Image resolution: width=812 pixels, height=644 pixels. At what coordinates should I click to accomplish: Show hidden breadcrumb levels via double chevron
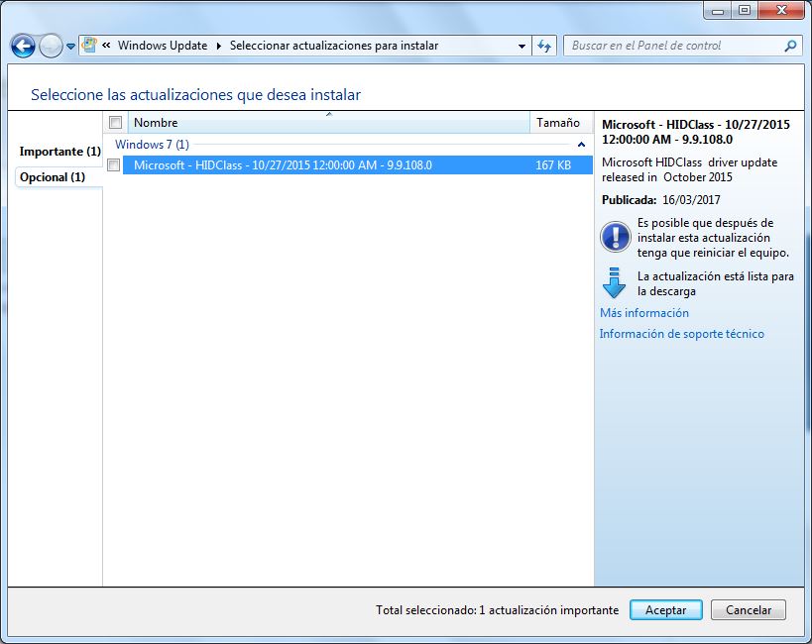click(x=106, y=45)
